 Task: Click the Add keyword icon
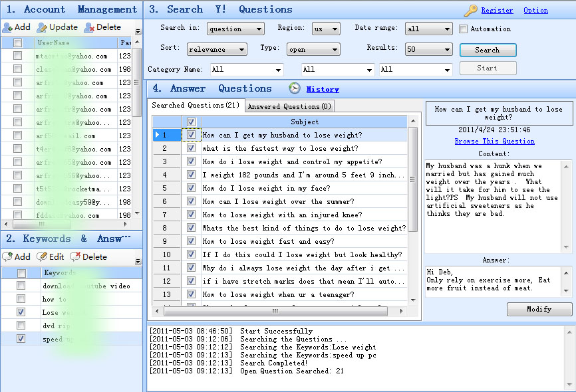click(x=7, y=256)
